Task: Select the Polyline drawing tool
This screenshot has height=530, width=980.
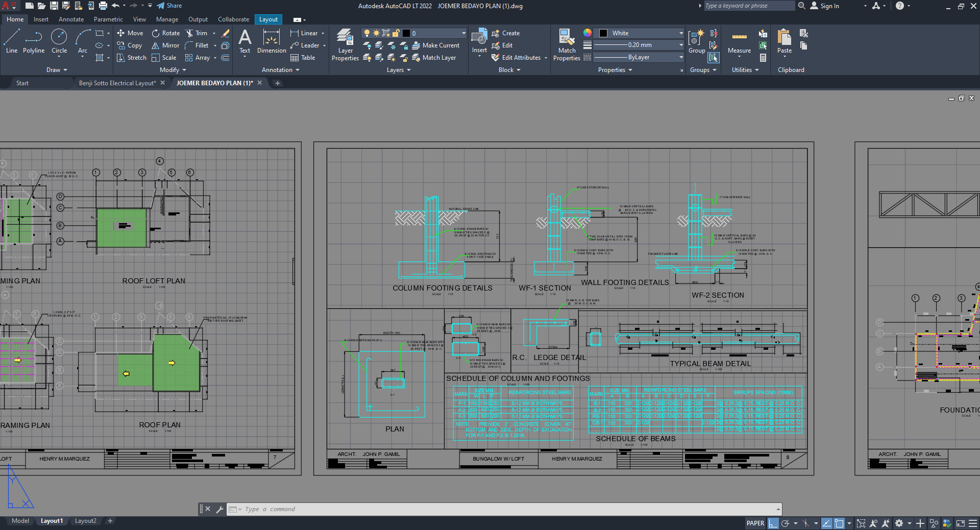Action: [33, 41]
